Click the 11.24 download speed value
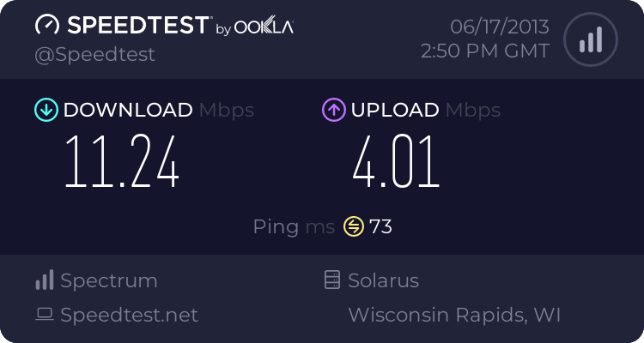The height and width of the screenshot is (343, 644). point(122,161)
